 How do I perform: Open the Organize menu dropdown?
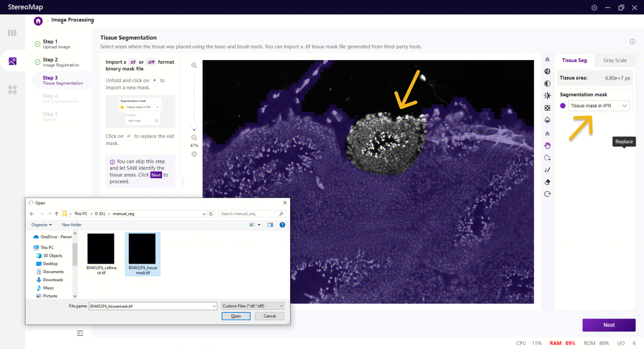click(41, 225)
